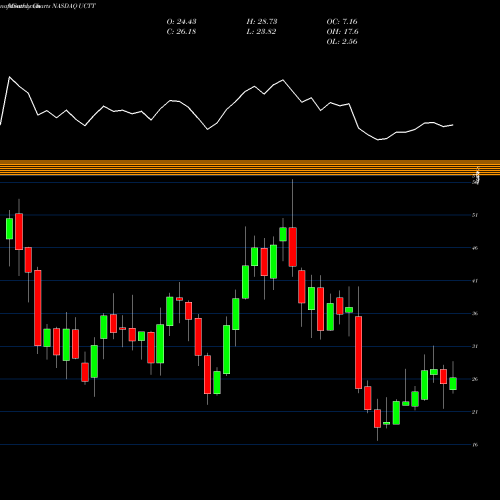Click the 51 price axis label
The height and width of the screenshot is (500, 500).
[475, 215]
